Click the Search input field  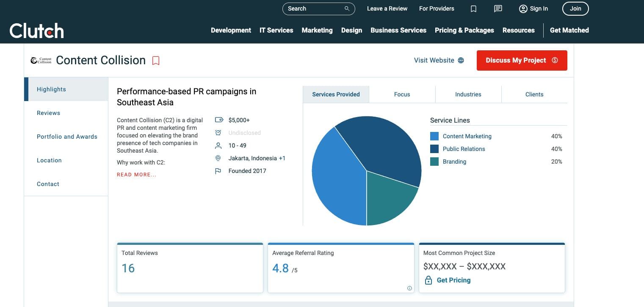[318, 8]
